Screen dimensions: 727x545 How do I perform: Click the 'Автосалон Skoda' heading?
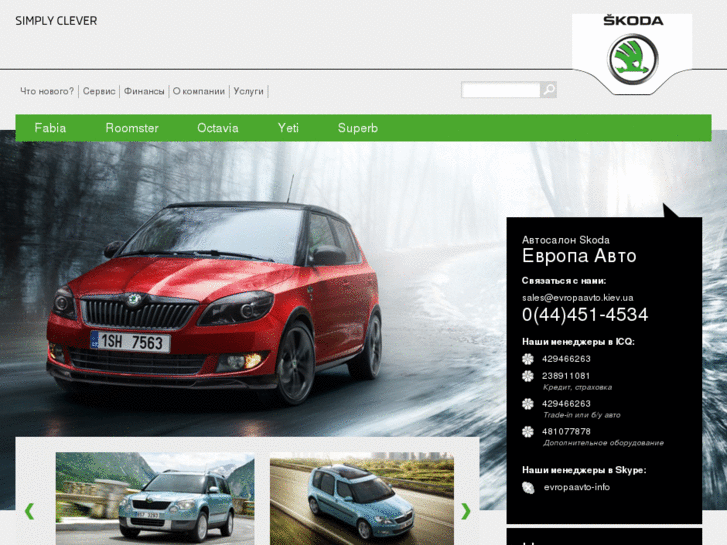(x=566, y=240)
